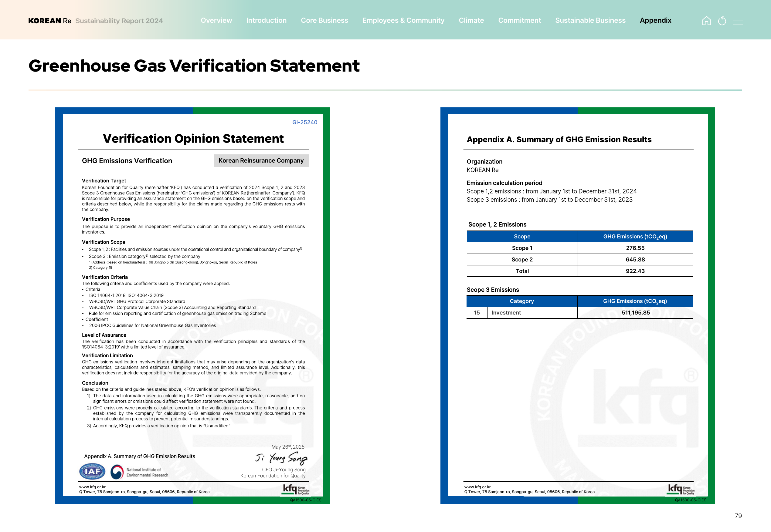Click the Total value 922.43

pyautogui.click(x=635, y=271)
